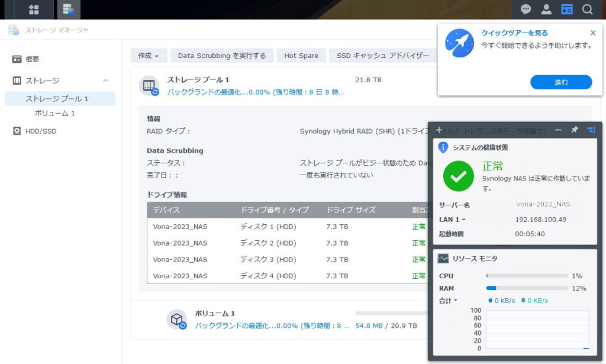
Task: Click the 進む button in the quick tour popup
Action: click(561, 82)
